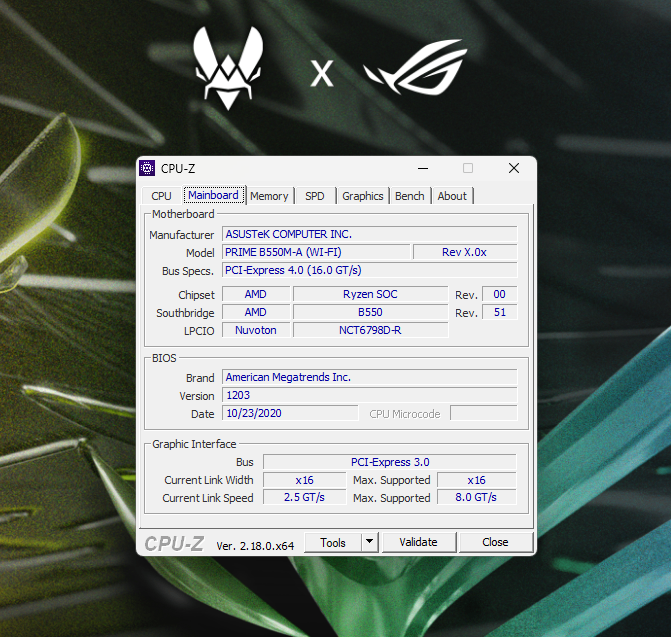Click the Validate button
This screenshot has height=637, width=671.
click(x=418, y=542)
